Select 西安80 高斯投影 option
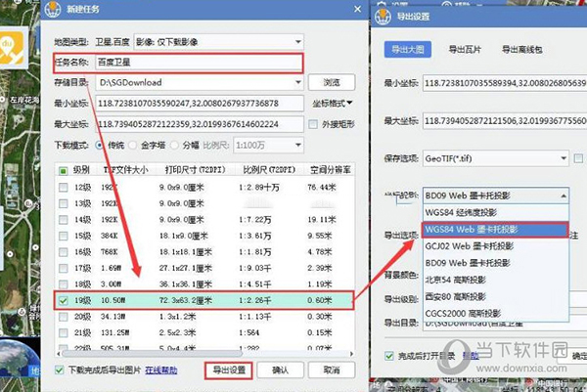This screenshot has height=392, width=587. (x=496, y=296)
